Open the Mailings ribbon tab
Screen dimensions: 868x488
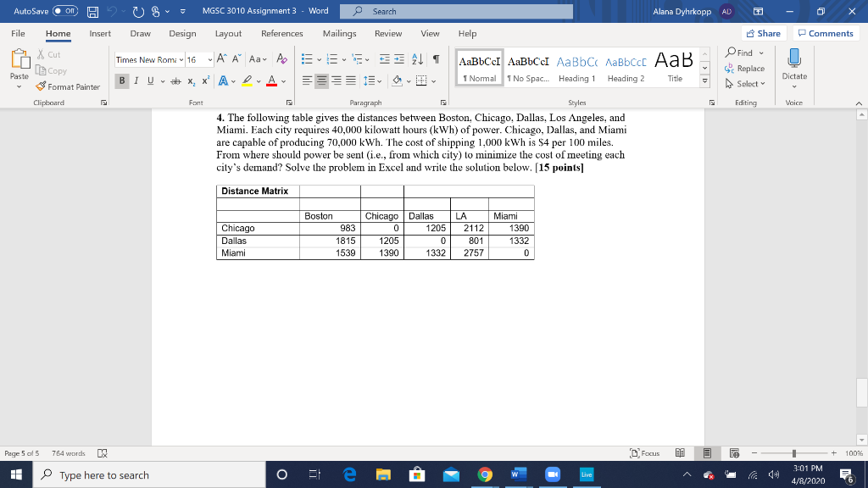click(x=339, y=34)
